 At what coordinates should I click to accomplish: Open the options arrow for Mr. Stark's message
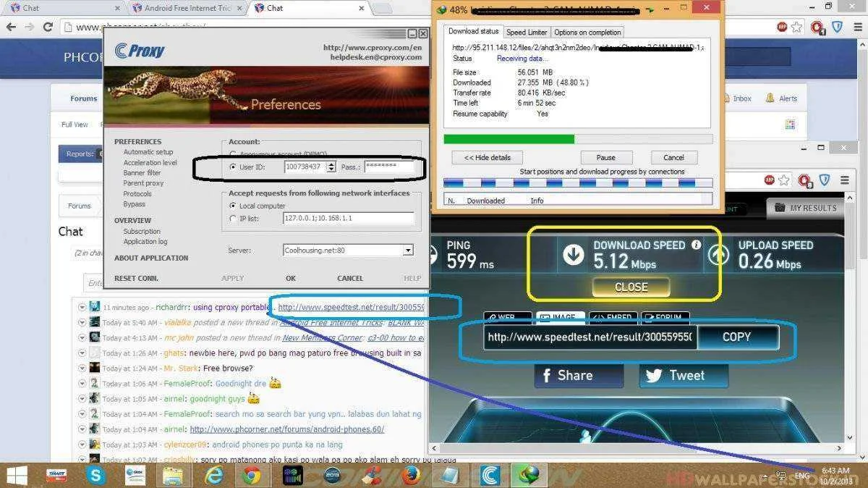82,368
